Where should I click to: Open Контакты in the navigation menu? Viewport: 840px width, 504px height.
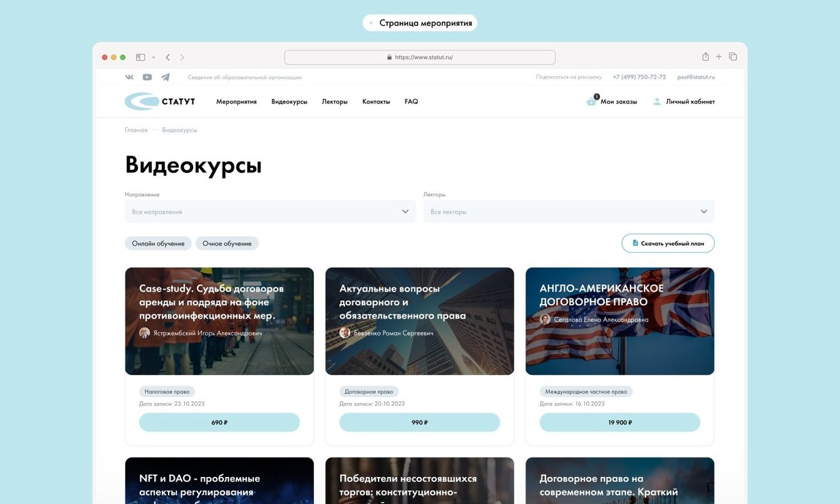click(x=376, y=102)
